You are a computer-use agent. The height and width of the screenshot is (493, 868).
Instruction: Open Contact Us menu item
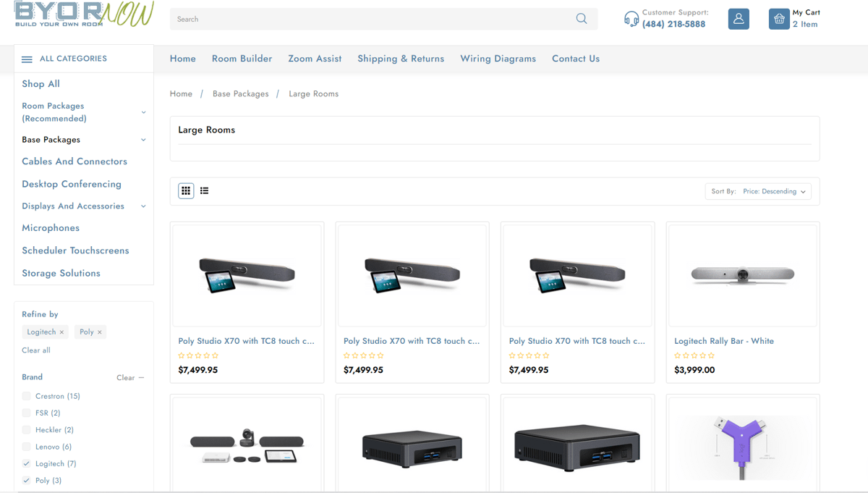[x=576, y=59]
